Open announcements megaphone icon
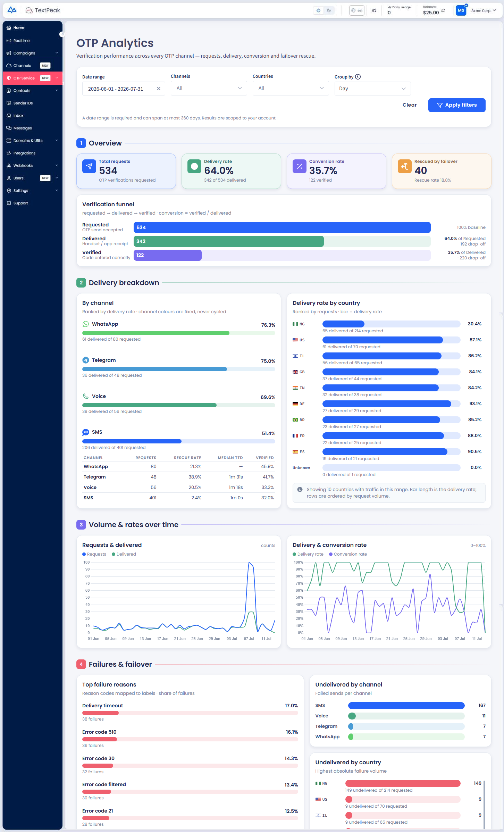This screenshot has width=504, height=832. (374, 10)
